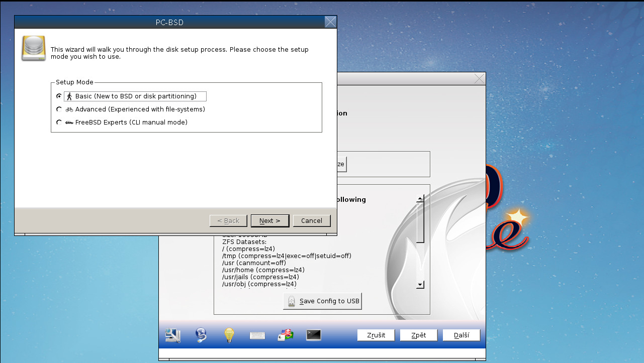Click the USB icon on Save Config button
This screenshot has height=363, width=644.
(x=291, y=301)
